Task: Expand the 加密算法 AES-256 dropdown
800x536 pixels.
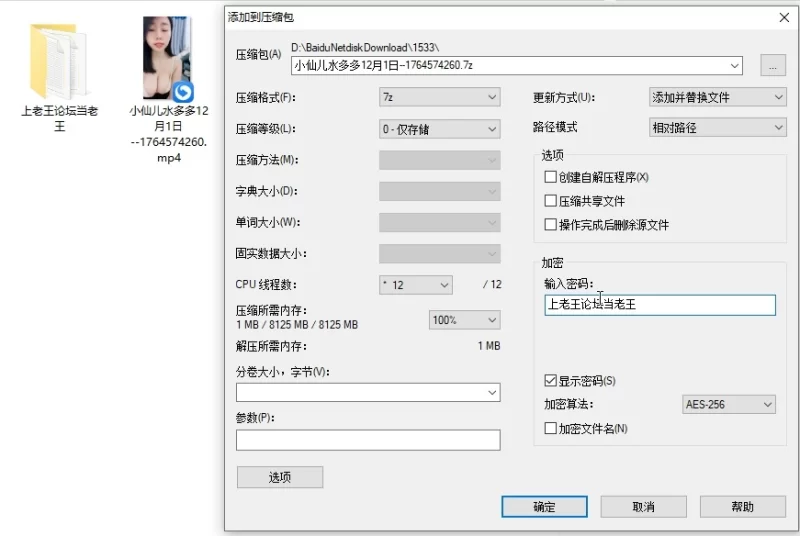Action: tap(728, 405)
